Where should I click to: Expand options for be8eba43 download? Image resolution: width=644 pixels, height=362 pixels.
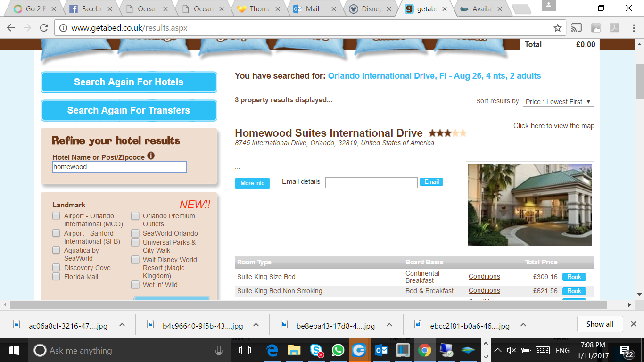[x=389, y=324]
